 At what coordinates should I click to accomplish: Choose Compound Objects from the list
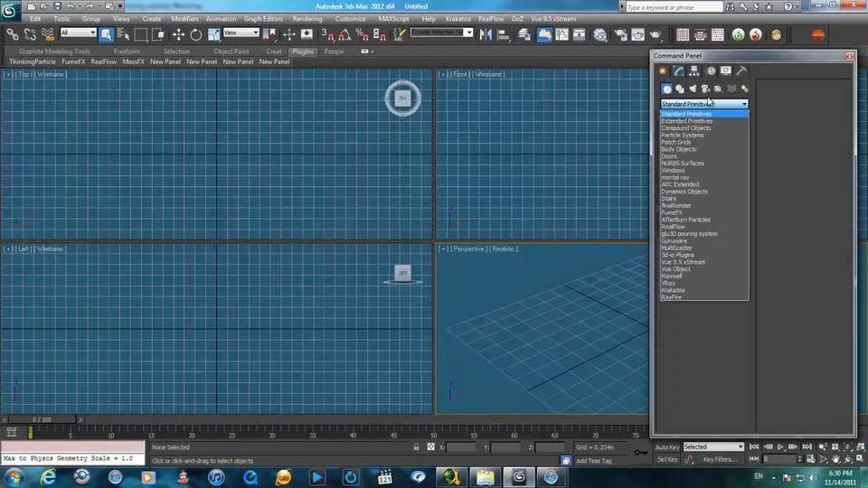[686, 127]
